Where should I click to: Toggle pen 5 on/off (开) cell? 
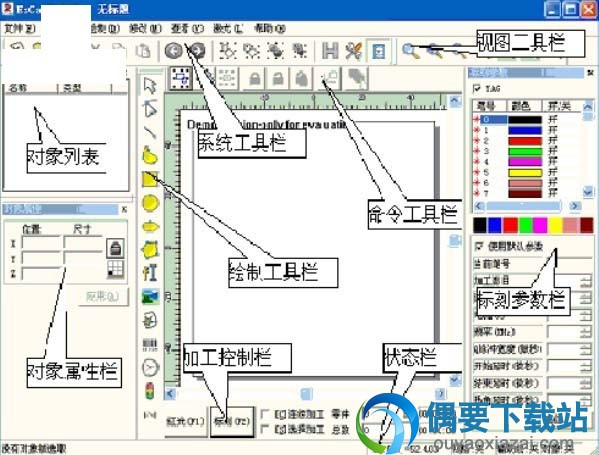click(x=553, y=172)
